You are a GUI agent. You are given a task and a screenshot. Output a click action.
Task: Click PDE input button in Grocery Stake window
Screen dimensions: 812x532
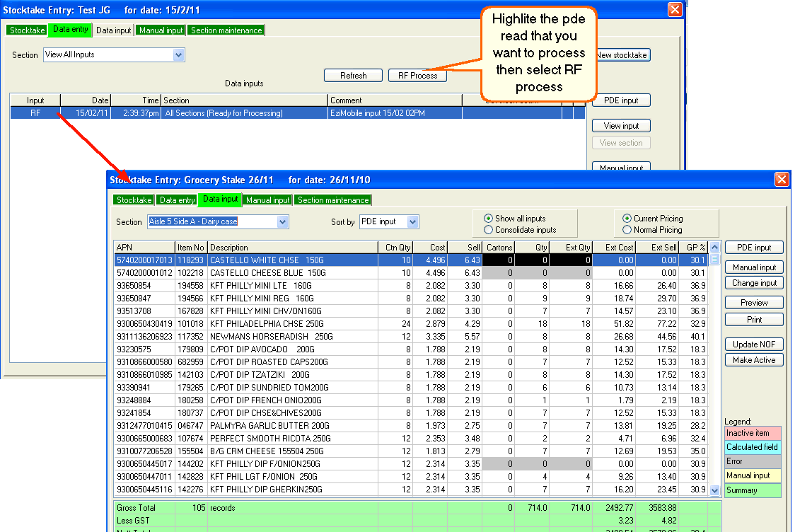[x=754, y=248]
